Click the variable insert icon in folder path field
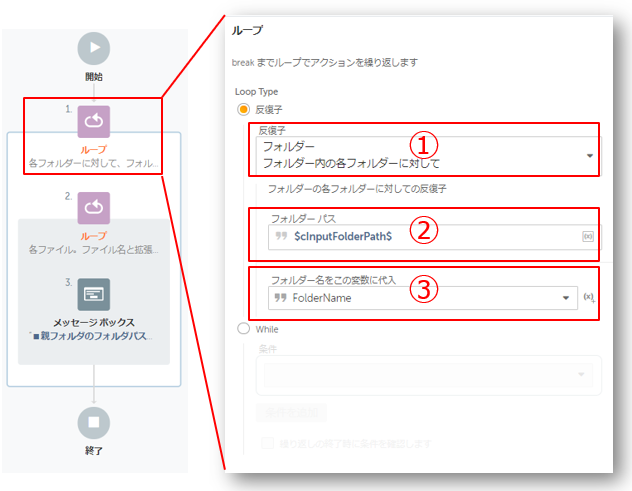 click(588, 237)
